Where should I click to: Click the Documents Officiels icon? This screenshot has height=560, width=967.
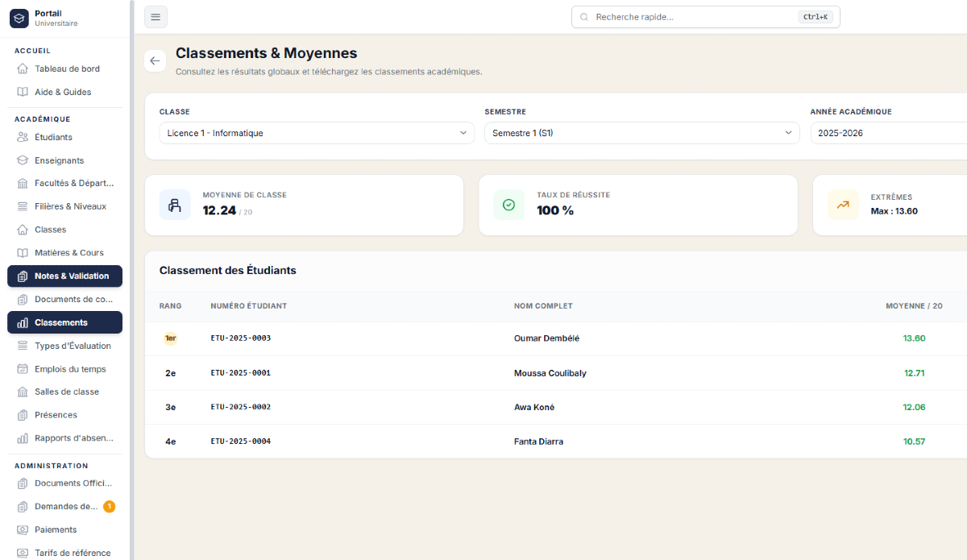tap(23, 483)
